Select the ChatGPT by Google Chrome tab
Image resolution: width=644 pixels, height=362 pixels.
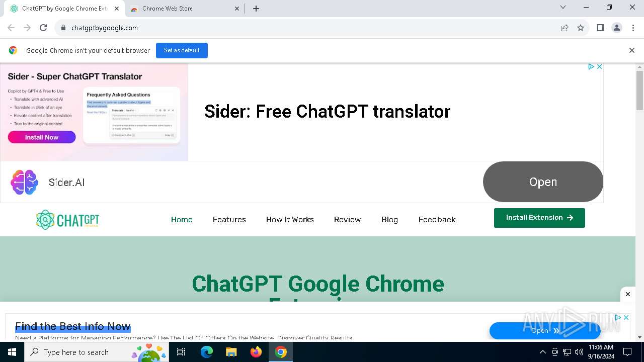pos(63,9)
